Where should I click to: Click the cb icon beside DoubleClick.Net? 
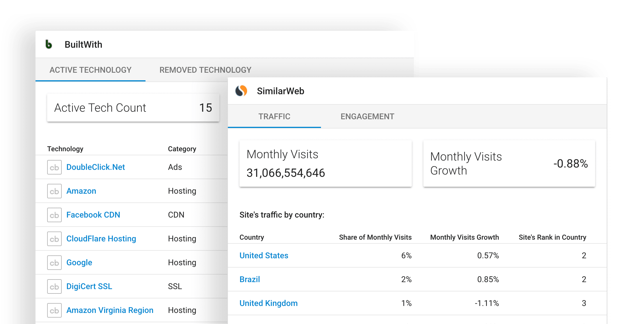click(x=54, y=167)
